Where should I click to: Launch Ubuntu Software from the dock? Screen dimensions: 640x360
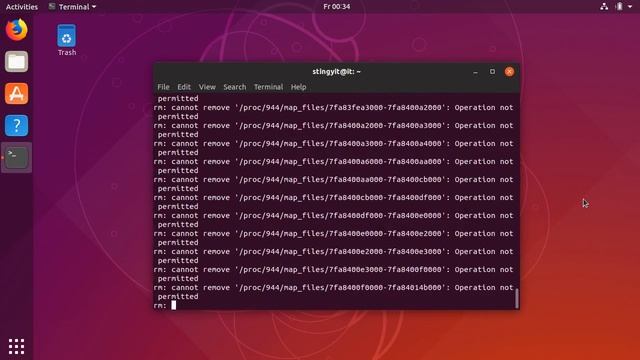(x=16, y=93)
